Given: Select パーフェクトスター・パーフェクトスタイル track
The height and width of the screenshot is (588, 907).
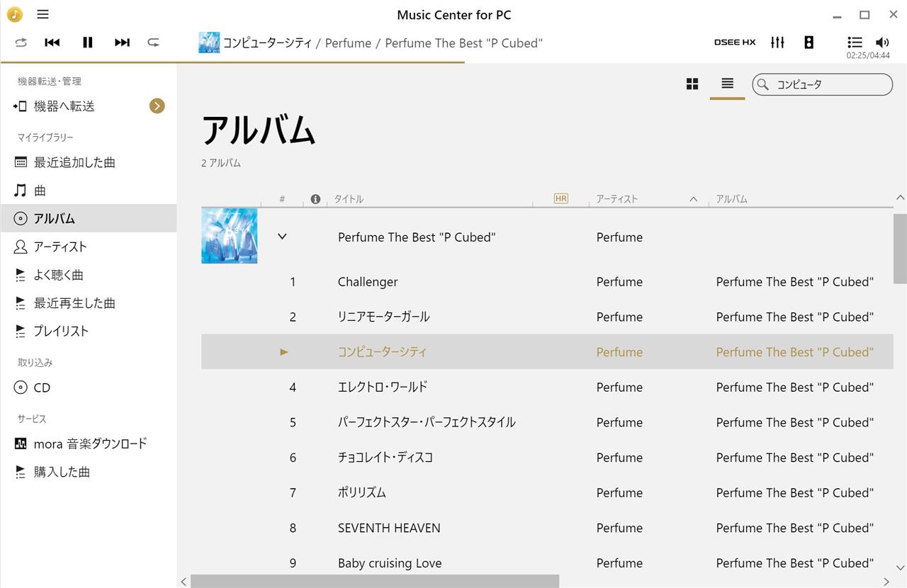Looking at the screenshot, I should tap(427, 422).
